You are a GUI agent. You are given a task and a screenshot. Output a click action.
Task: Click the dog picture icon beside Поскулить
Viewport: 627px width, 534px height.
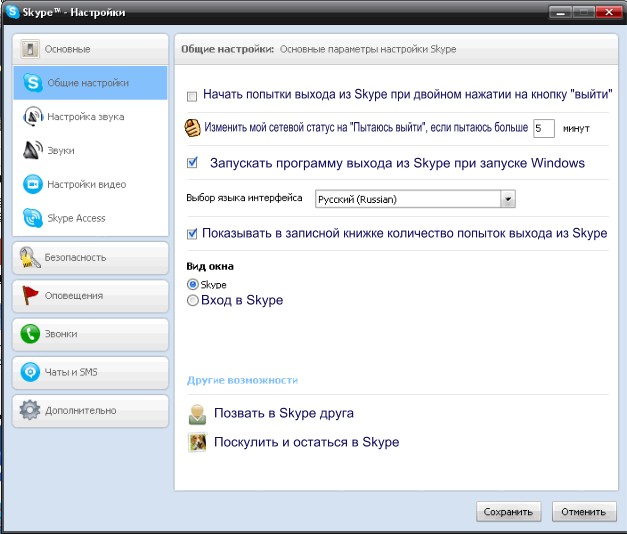tap(197, 442)
